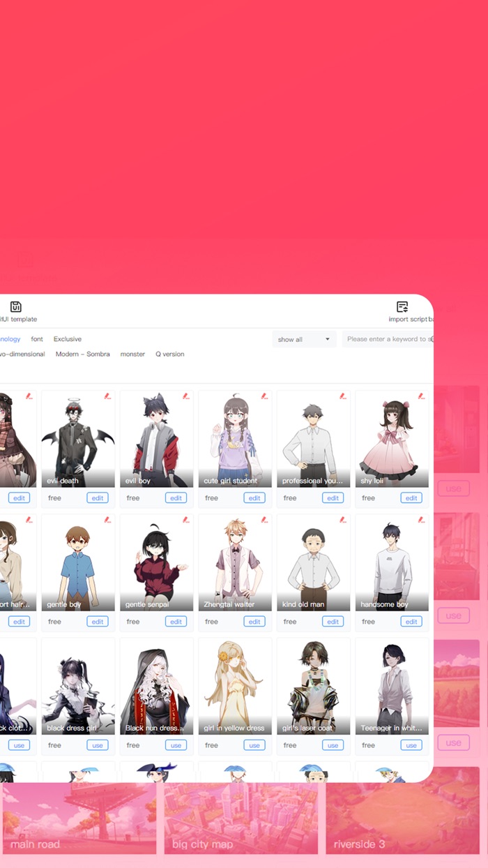Click the red badge on evil boy card
This screenshot has height=868, width=488.
(x=186, y=396)
